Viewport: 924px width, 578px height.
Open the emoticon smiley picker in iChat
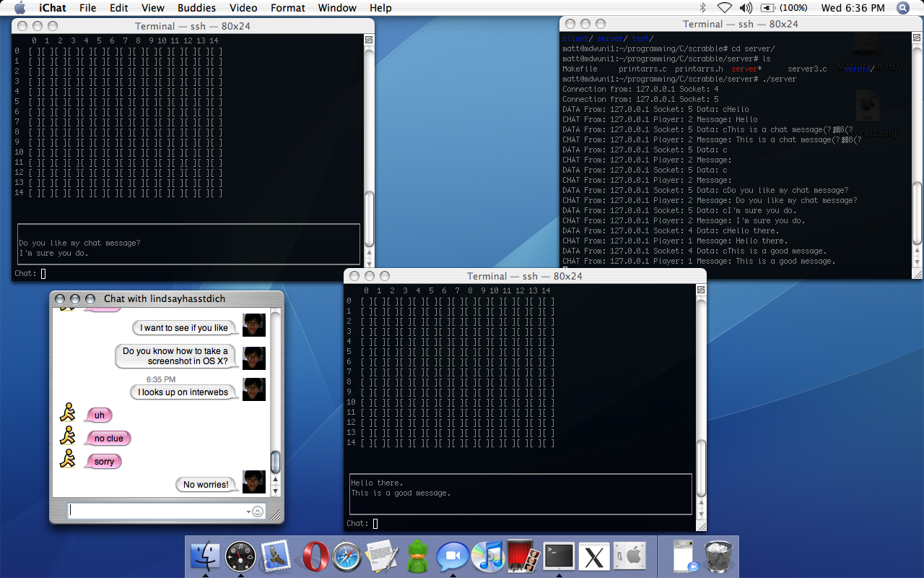tap(258, 512)
